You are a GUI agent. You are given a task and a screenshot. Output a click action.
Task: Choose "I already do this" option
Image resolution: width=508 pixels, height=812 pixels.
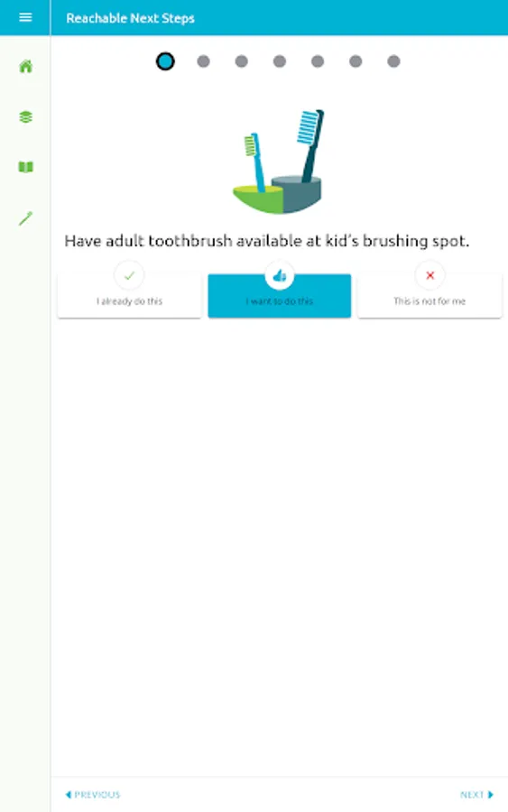click(129, 295)
